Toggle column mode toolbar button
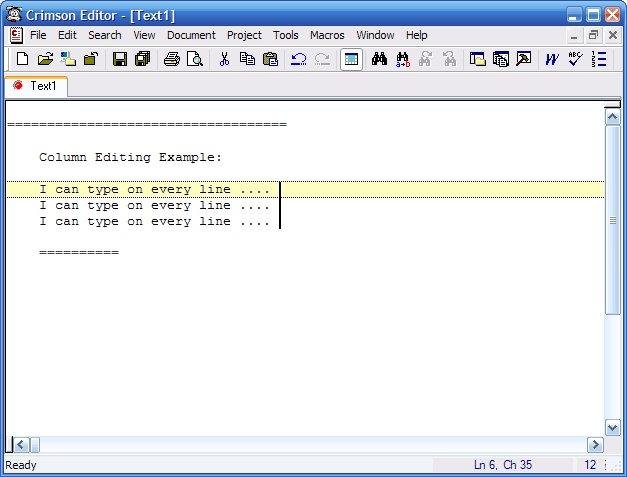The image size is (627, 477). [351, 59]
